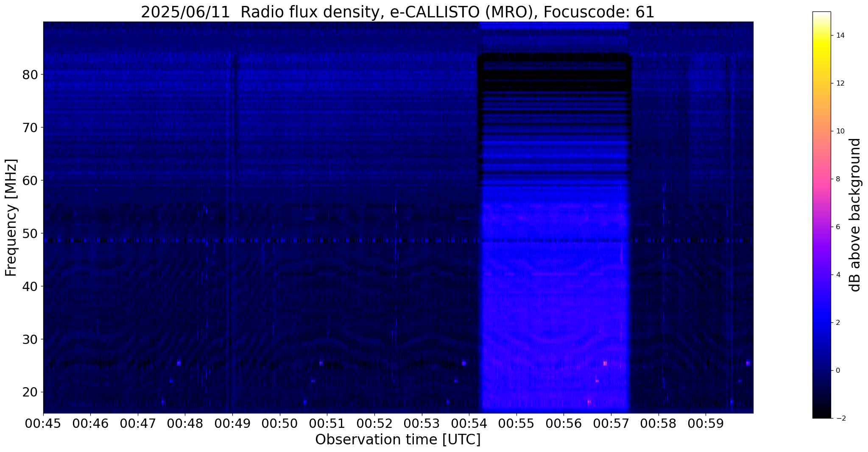Click the 00:58 time tick label

tap(659, 424)
